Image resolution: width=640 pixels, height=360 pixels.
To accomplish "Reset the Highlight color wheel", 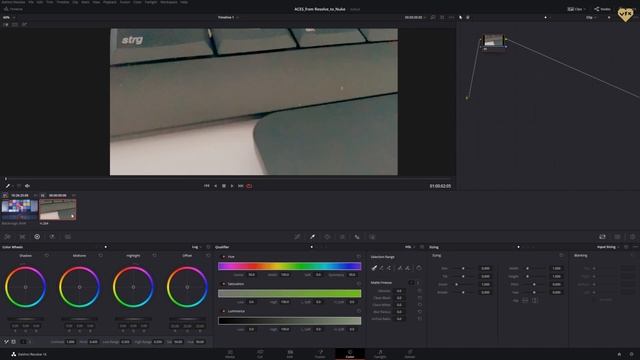I will click(154, 256).
